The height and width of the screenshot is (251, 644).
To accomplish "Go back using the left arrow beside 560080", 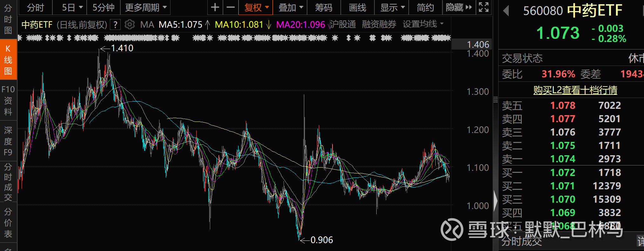I will click(506, 11).
